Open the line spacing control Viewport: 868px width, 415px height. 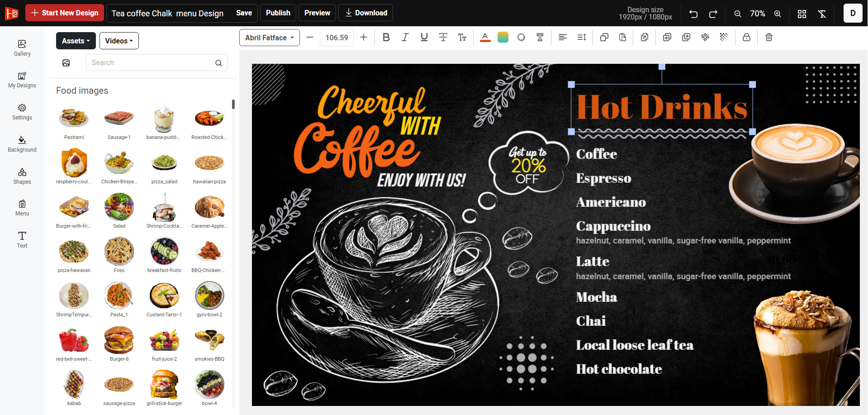581,37
